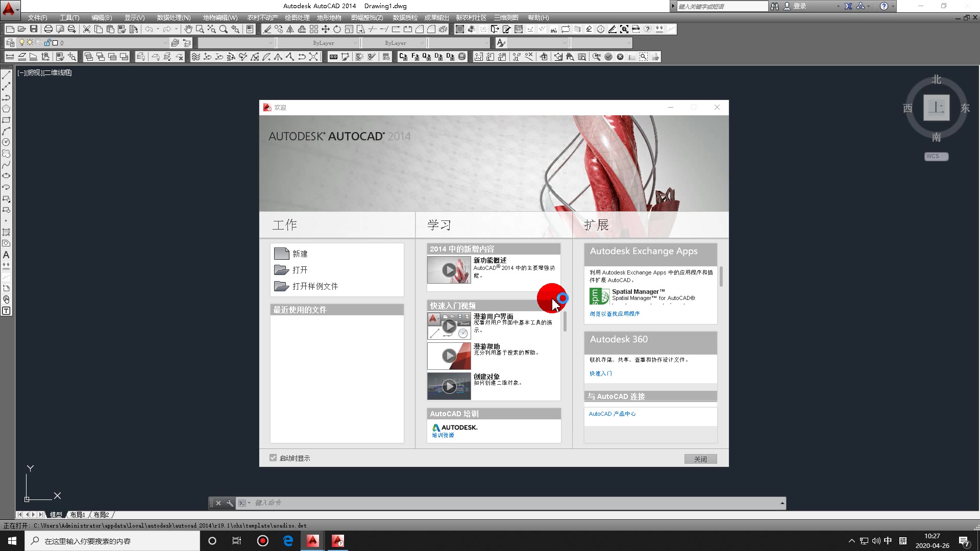Open the 数据处理(N) menu
980x551 pixels.
(174, 17)
